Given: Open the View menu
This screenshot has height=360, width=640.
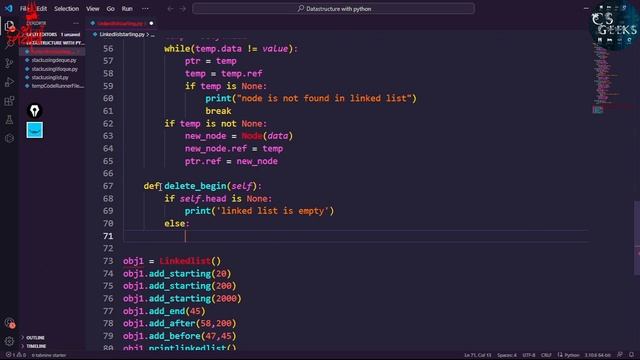Looking at the screenshot, I should 93,9.
